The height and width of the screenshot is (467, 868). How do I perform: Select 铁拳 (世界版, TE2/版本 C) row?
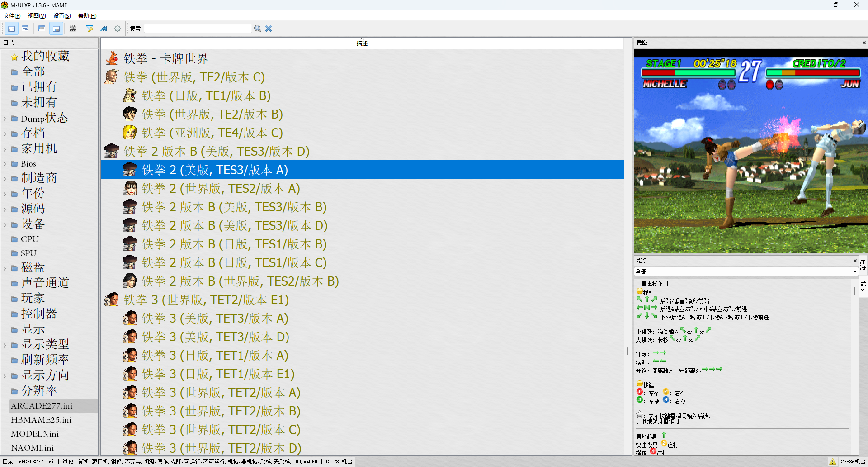tap(362, 77)
